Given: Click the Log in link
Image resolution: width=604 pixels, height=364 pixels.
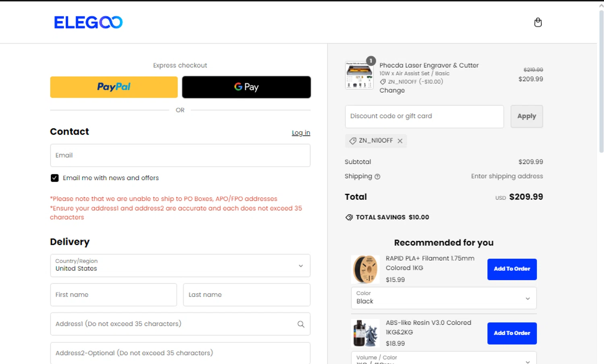Looking at the screenshot, I should (301, 133).
